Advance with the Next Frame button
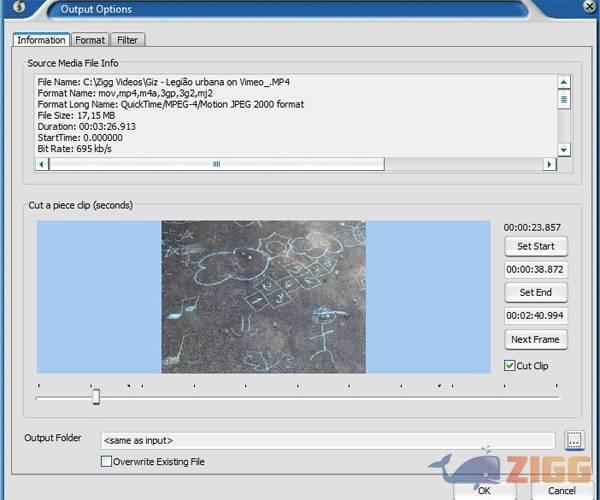Image resolution: width=600 pixels, height=500 pixels. pyautogui.click(x=536, y=340)
